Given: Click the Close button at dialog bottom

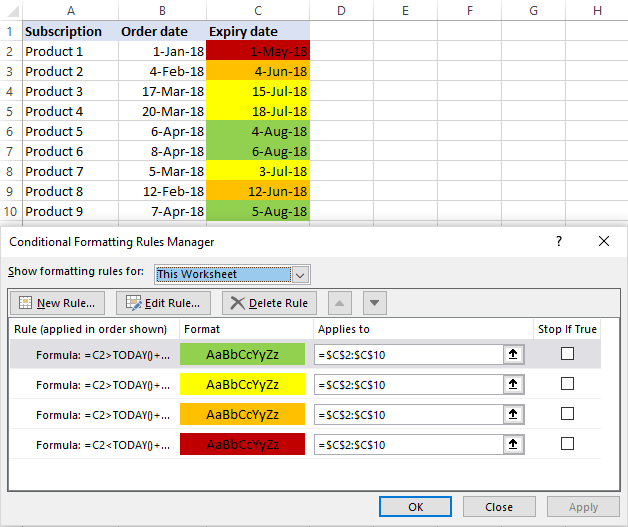Looking at the screenshot, I should coord(499,507).
